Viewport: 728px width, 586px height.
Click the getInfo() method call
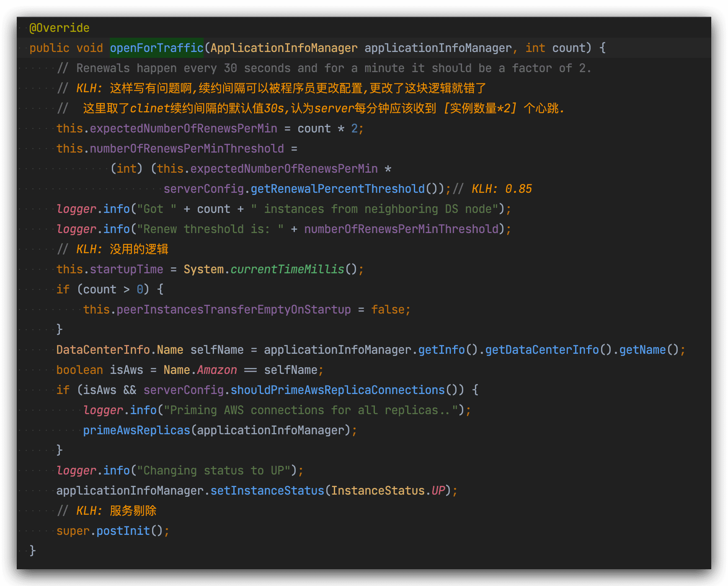pyautogui.click(x=448, y=350)
